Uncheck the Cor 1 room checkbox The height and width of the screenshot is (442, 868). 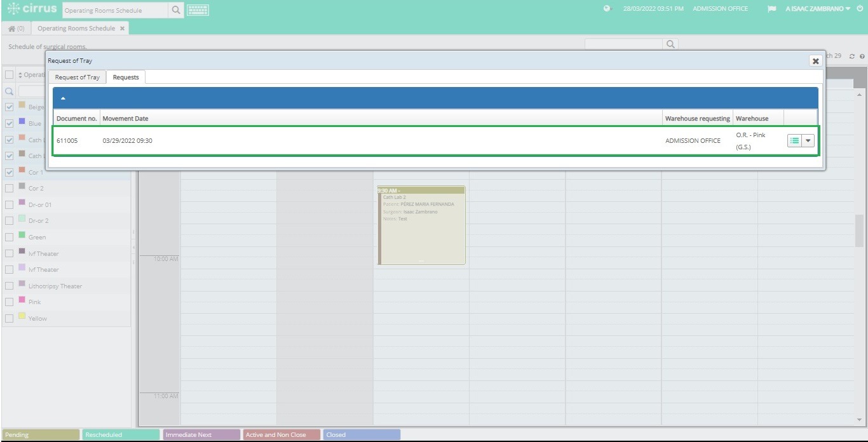pos(10,172)
